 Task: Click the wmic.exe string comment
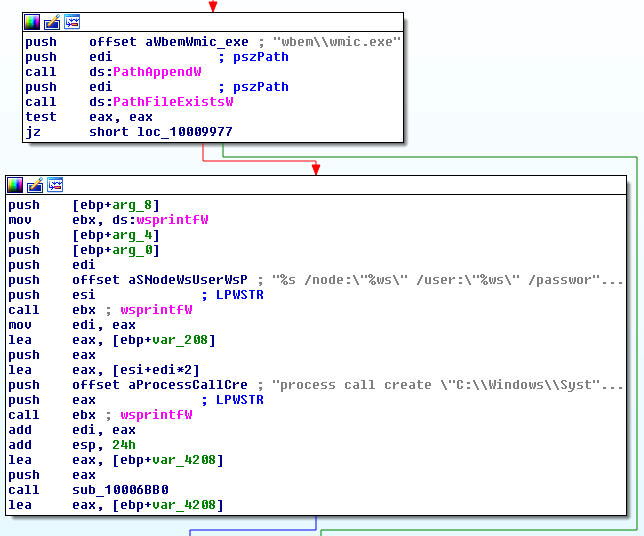coord(337,42)
